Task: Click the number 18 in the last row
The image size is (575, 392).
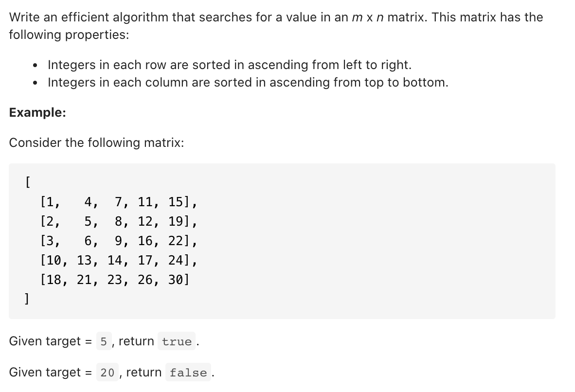Action: [54, 280]
